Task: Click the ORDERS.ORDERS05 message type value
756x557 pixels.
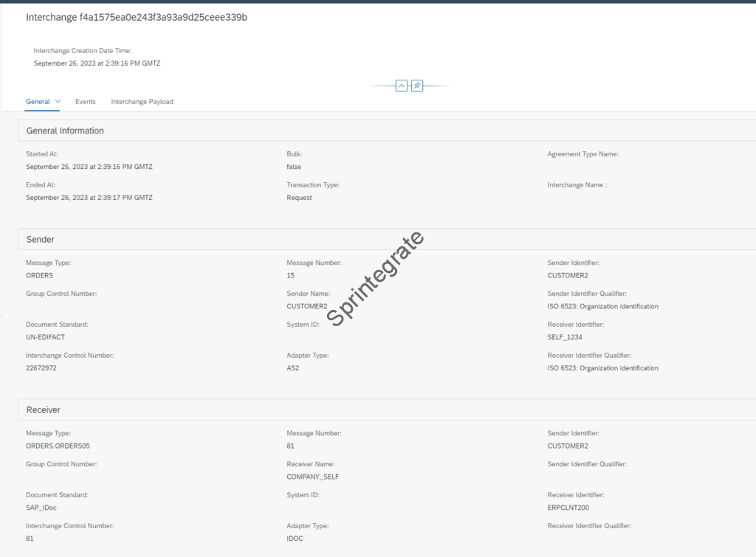Action: (58, 446)
